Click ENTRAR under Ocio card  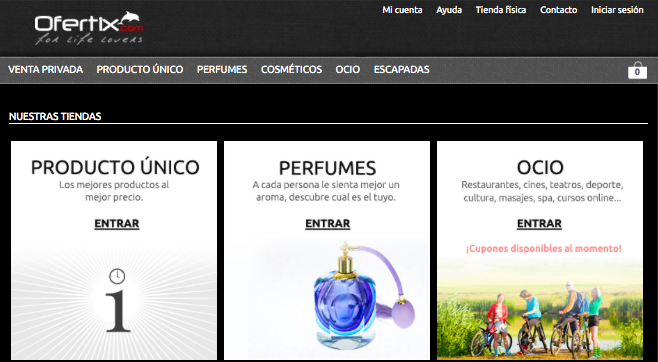(x=539, y=224)
